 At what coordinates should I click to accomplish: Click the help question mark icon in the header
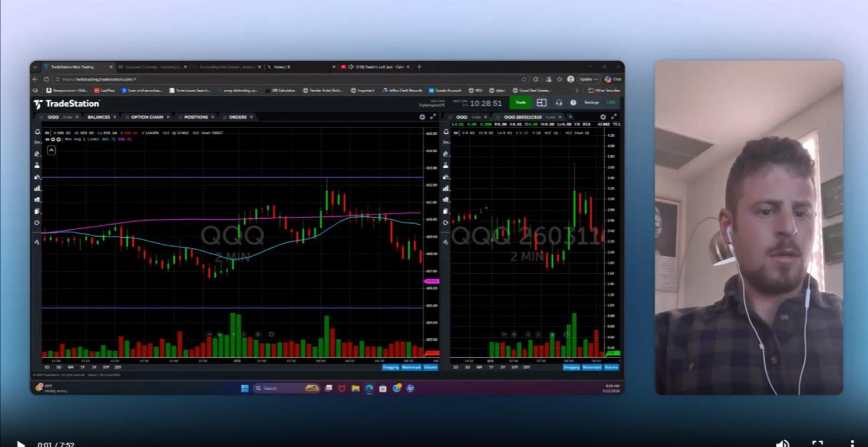click(573, 102)
